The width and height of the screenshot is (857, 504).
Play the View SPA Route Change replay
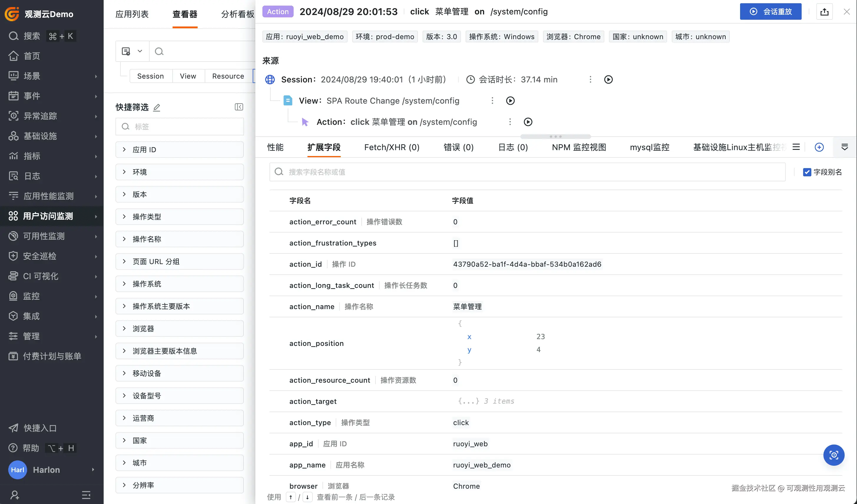point(510,101)
